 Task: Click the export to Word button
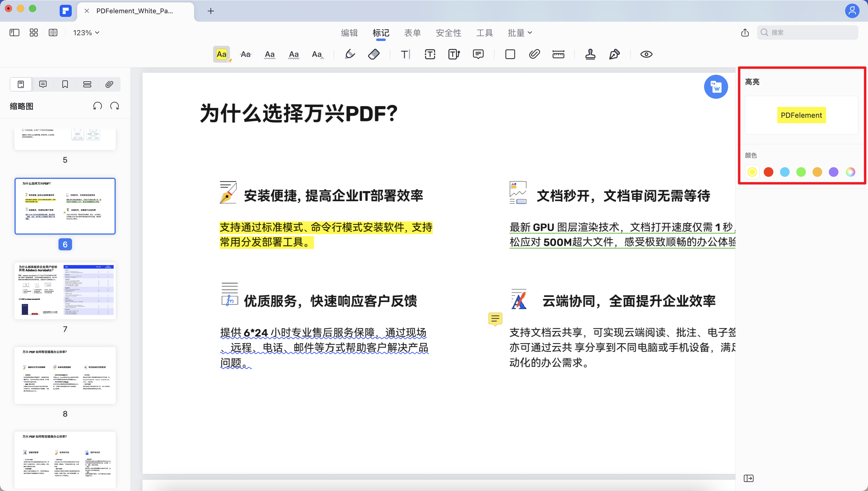coord(716,86)
